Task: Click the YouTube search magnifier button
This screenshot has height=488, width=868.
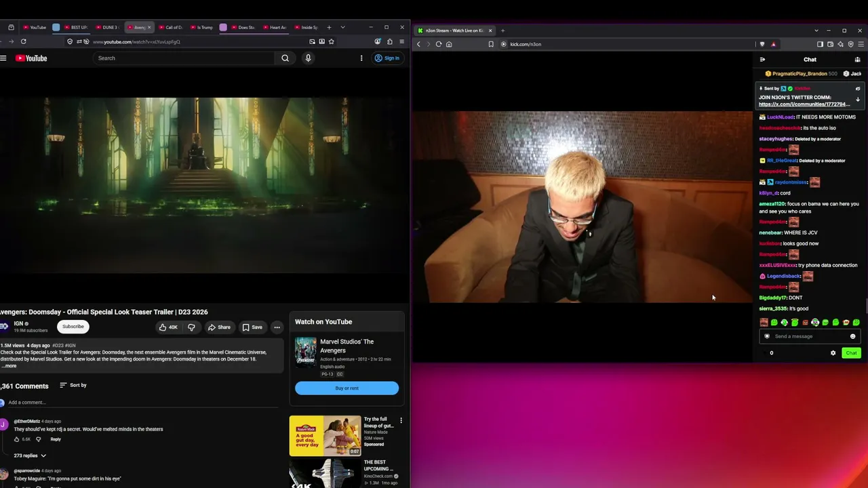Action: 285,58
